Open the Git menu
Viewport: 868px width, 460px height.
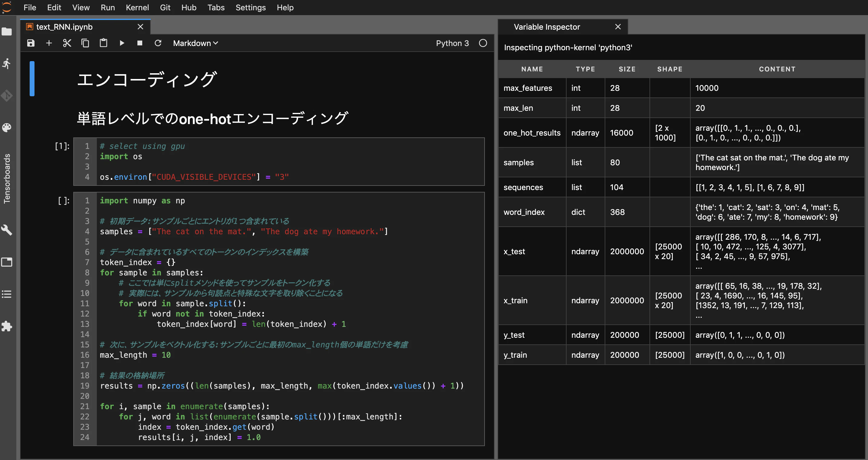pyautogui.click(x=165, y=7)
